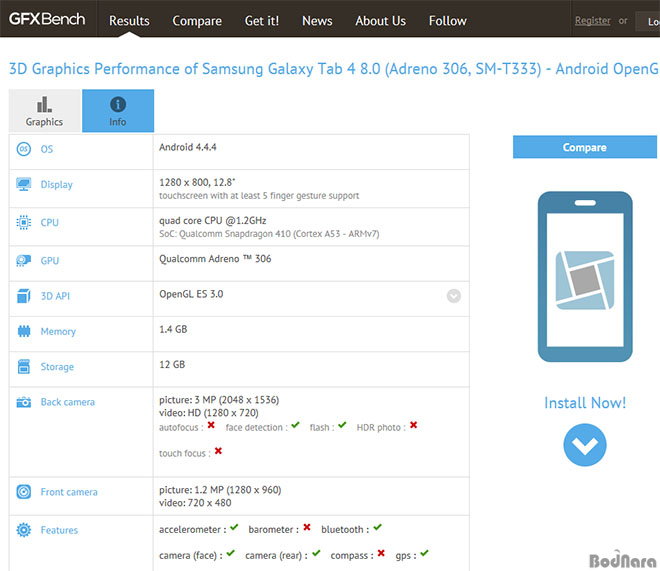Click the Display monitor icon
Viewport: 660px width, 571px height.
coord(24,184)
